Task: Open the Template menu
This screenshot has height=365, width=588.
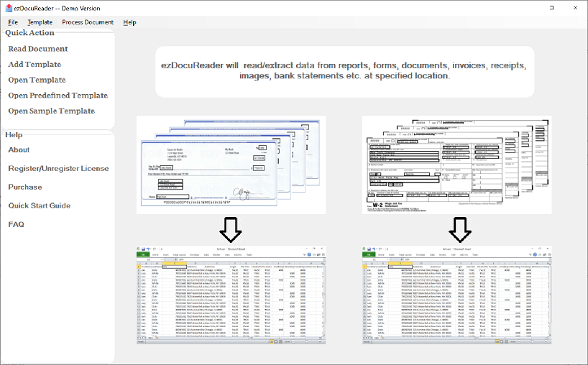Action: click(x=40, y=22)
